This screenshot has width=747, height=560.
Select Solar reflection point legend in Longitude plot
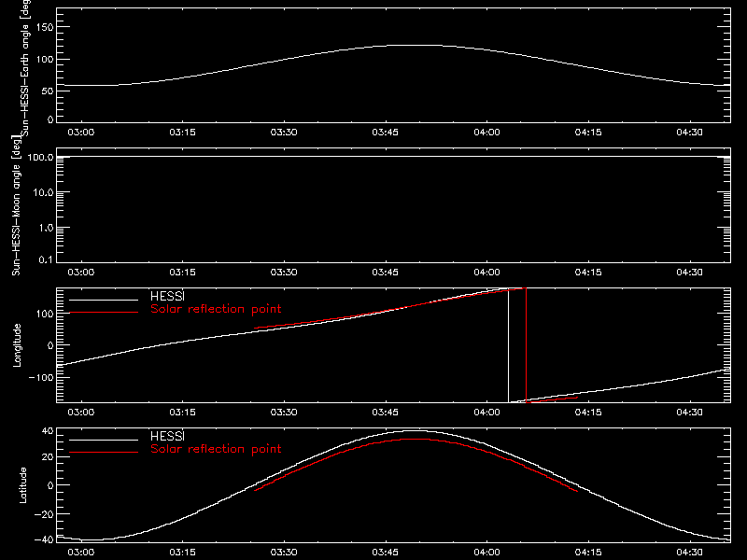point(216,309)
